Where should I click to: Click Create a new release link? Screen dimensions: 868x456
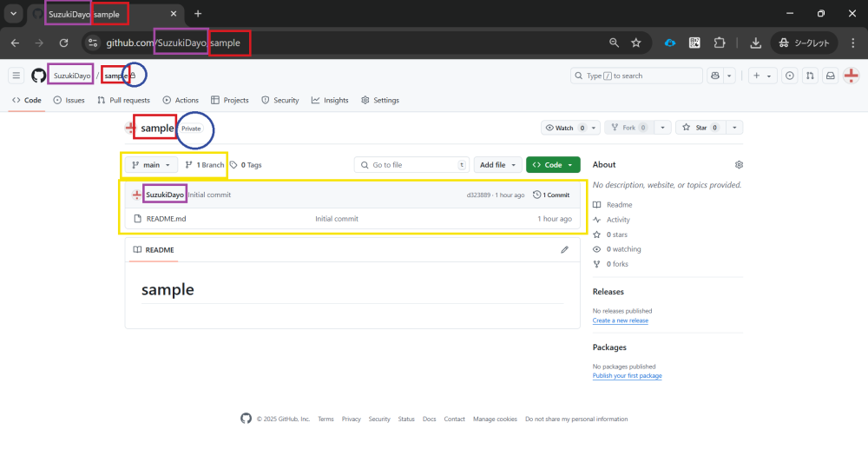[x=620, y=321]
